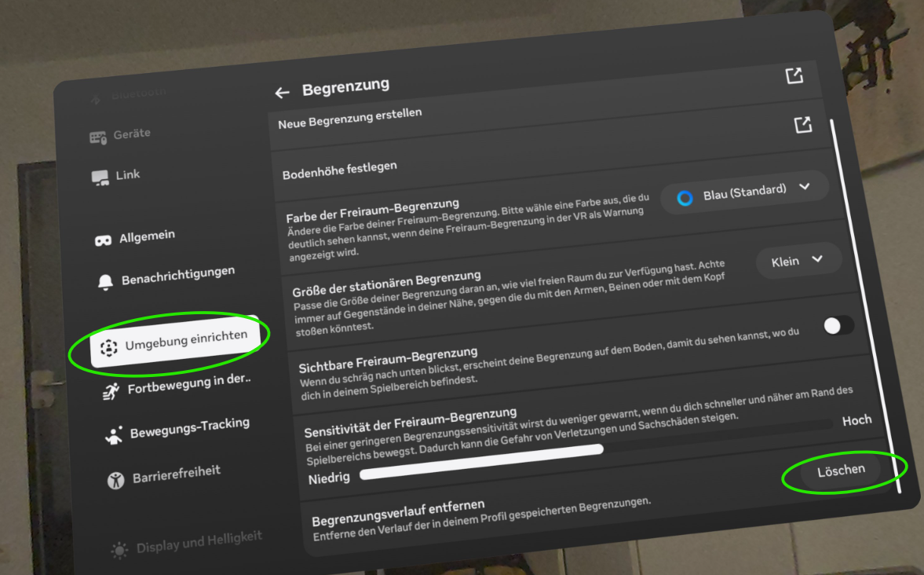Click the Freiraum-Begrenzung sensitivity slider

tap(480, 463)
